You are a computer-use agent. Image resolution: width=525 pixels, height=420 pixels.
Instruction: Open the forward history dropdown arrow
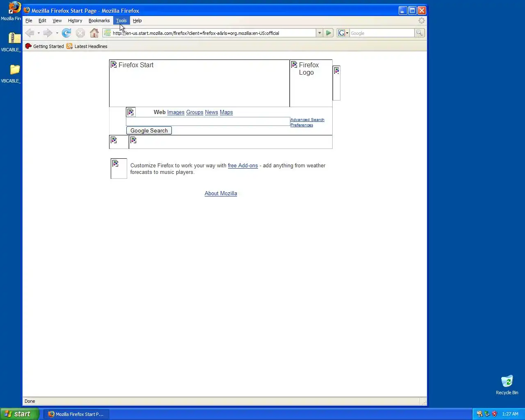click(x=57, y=33)
